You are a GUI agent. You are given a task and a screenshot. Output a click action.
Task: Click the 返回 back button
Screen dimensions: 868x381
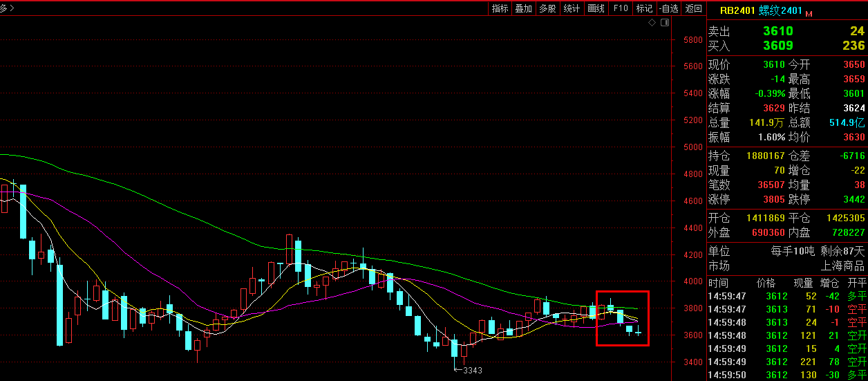click(693, 8)
